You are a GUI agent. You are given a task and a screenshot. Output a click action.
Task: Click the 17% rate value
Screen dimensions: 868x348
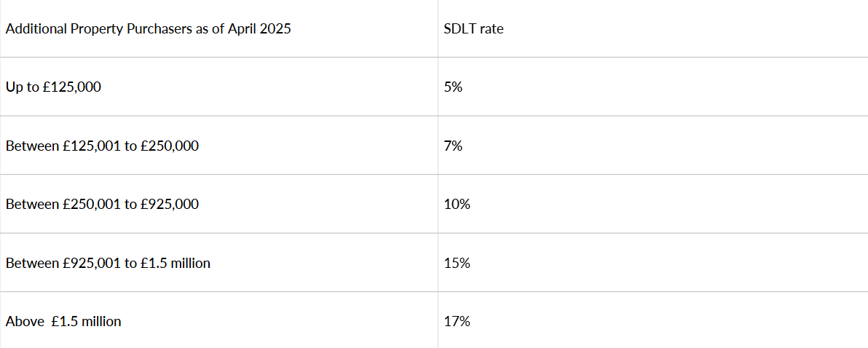click(x=457, y=322)
